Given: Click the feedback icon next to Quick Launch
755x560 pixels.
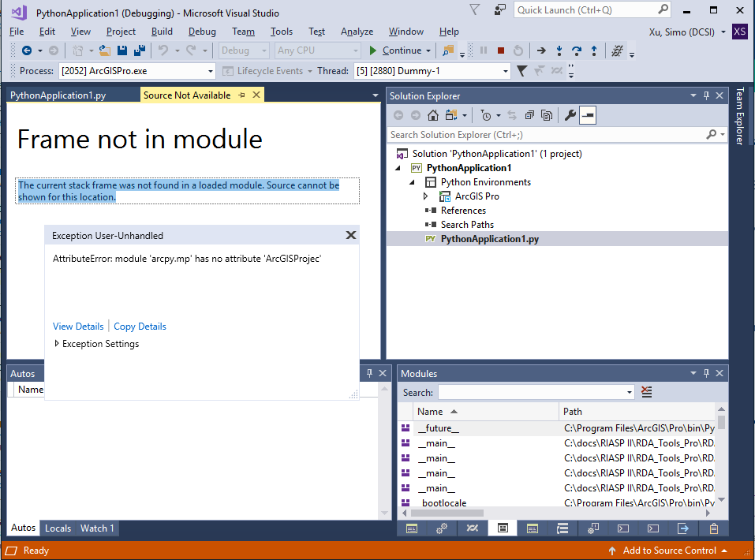Looking at the screenshot, I should tap(500, 10).
